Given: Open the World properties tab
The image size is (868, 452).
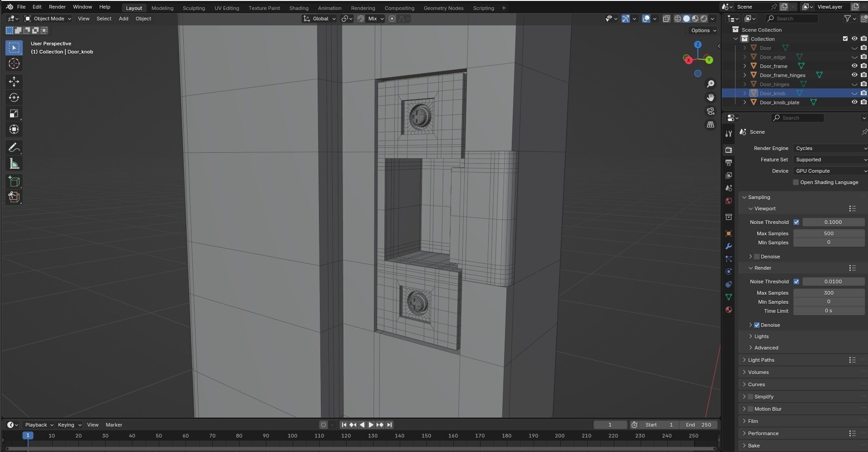Looking at the screenshot, I should click(729, 201).
